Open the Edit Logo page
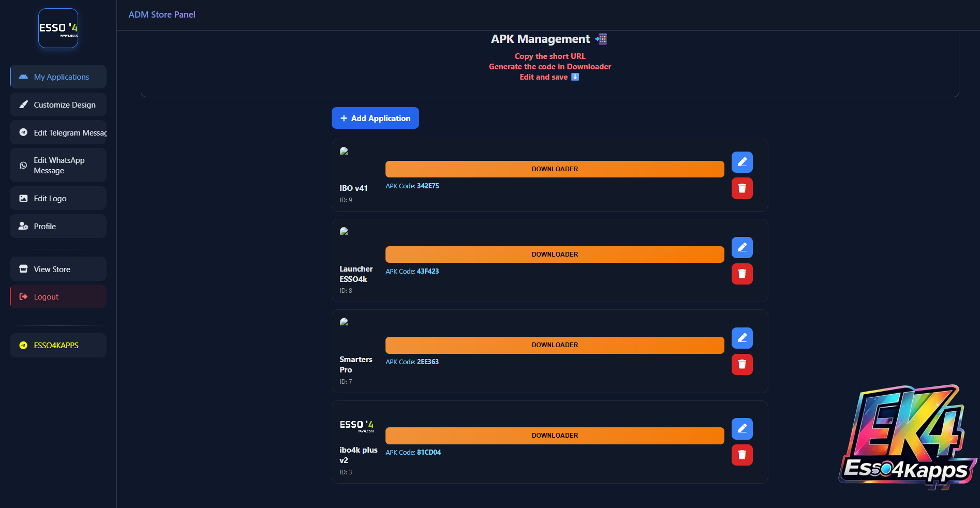This screenshot has width=980, height=508. [x=58, y=199]
